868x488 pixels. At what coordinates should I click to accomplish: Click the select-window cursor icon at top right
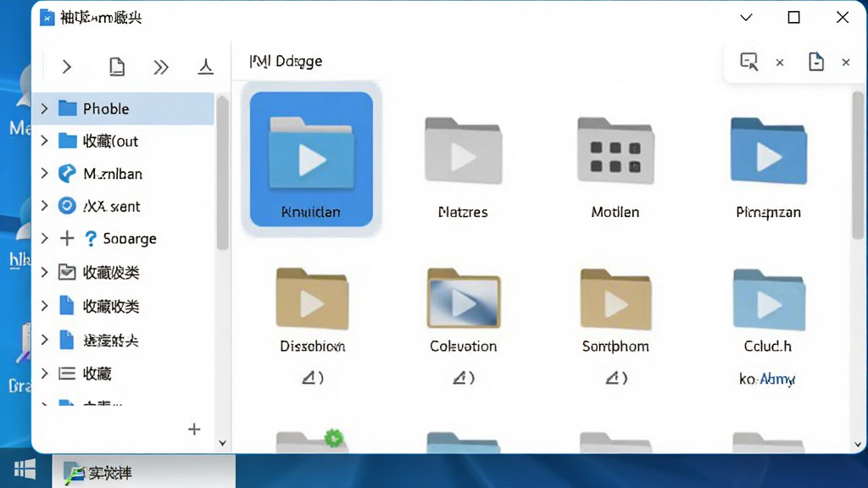pos(749,61)
